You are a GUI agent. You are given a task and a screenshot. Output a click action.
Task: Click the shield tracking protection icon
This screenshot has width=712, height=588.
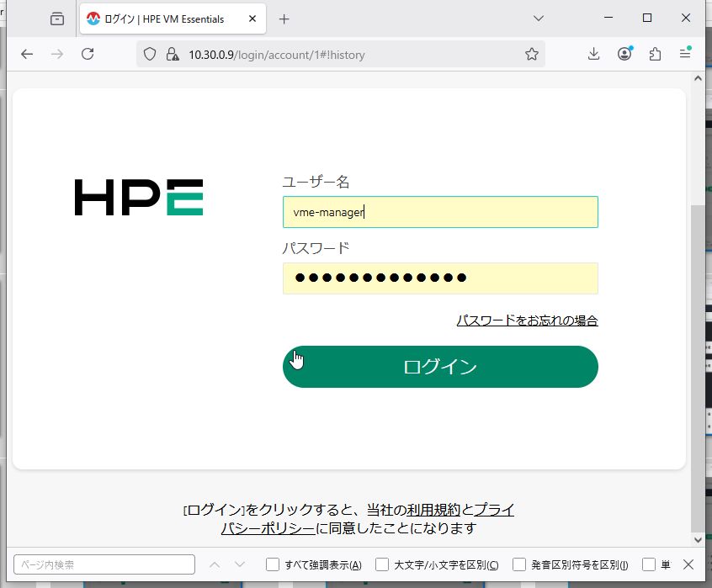tap(150, 54)
